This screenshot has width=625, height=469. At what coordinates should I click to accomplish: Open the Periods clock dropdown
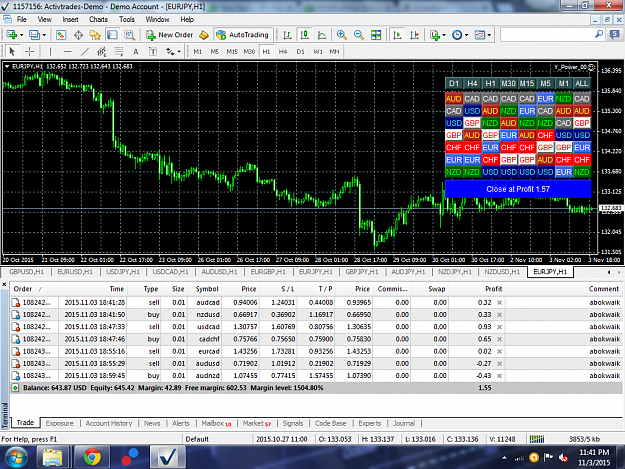460,35
